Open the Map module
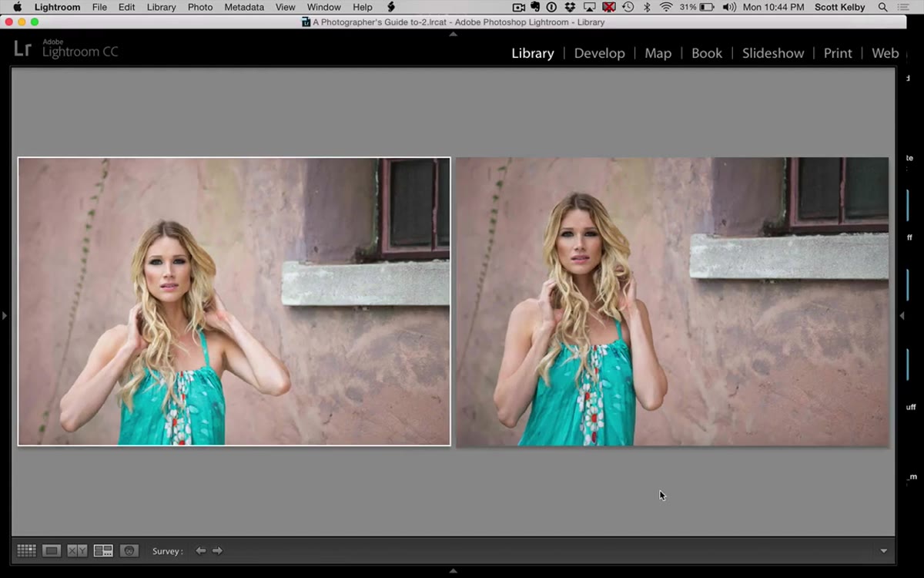The width and height of the screenshot is (924, 578). click(x=658, y=53)
